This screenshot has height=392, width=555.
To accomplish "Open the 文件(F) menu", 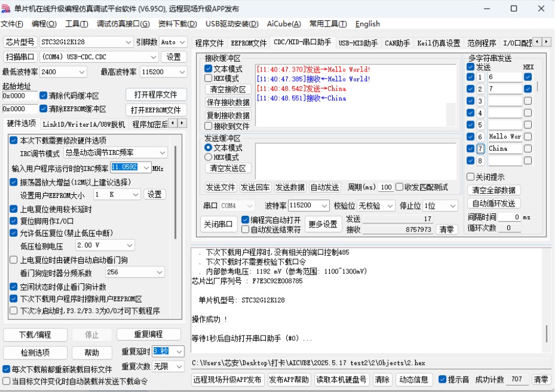I will point(12,24).
